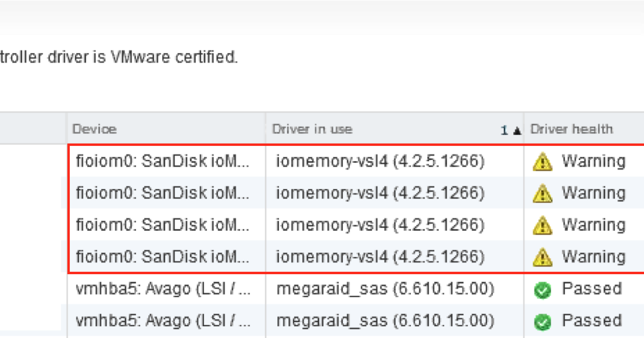Select the Passed icon on last vmhba5 row
This screenshot has height=338, width=644.
[542, 320]
